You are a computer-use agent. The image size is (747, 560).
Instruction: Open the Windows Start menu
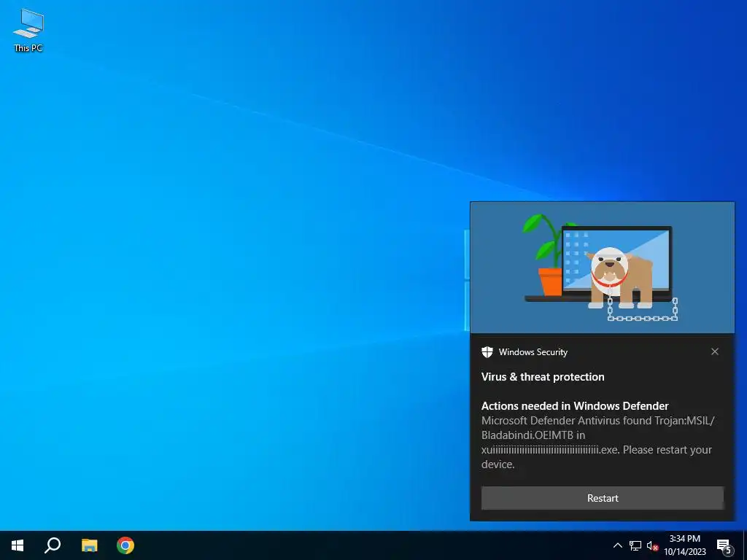click(18, 545)
